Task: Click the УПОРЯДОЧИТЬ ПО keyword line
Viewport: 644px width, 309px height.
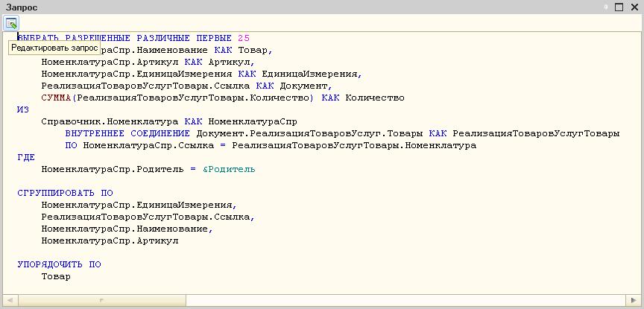Action: tap(59, 264)
